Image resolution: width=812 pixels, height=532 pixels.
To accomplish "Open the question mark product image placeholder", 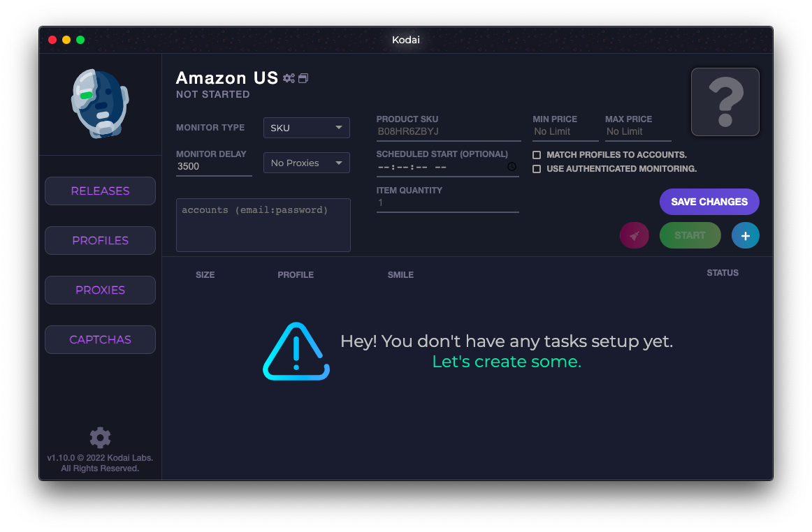I will (725, 102).
